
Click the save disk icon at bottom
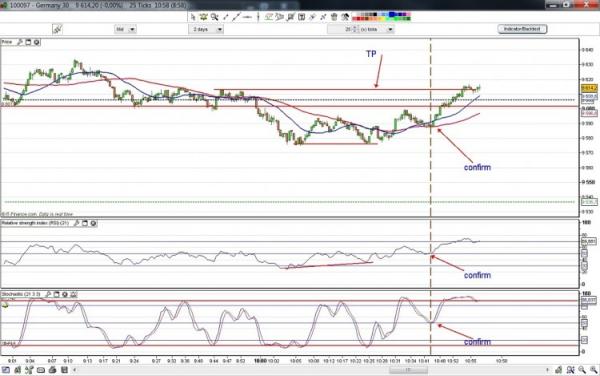64,370
